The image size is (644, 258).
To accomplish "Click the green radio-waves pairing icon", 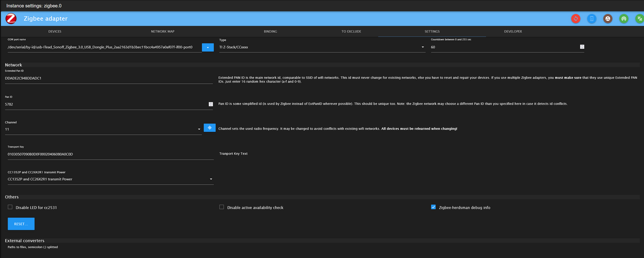I will (624, 19).
